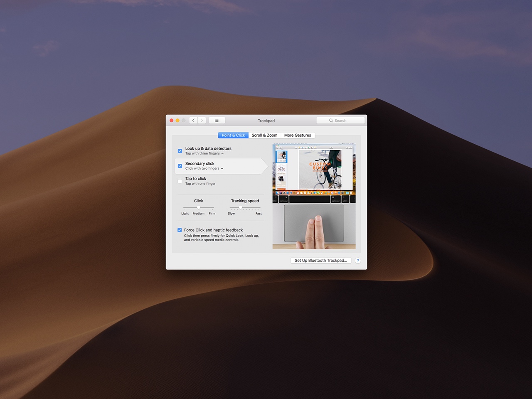Turn off Force Click and haptic feedback

[180, 230]
